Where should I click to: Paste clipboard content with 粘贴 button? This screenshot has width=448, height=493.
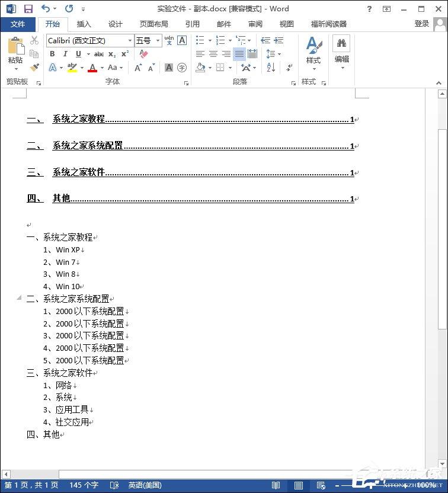click(x=15, y=53)
